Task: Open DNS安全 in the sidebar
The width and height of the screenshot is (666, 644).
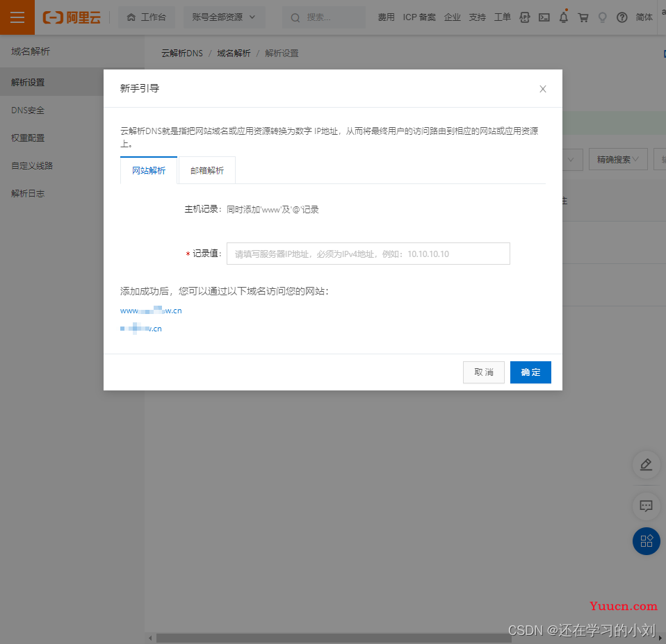Action: [x=28, y=110]
